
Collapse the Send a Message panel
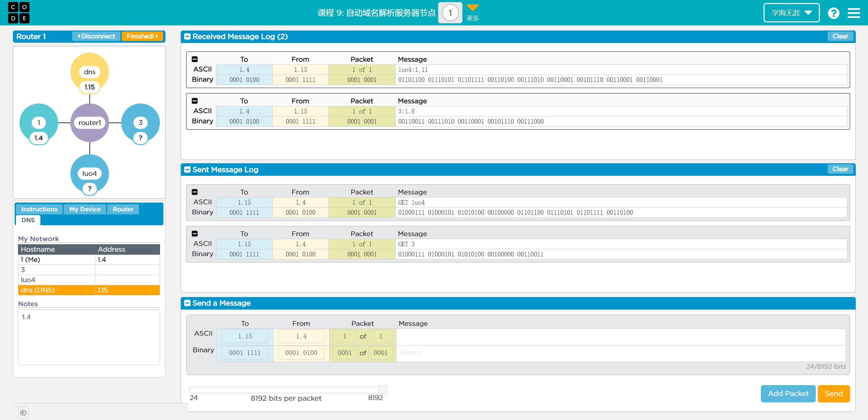[x=187, y=303]
